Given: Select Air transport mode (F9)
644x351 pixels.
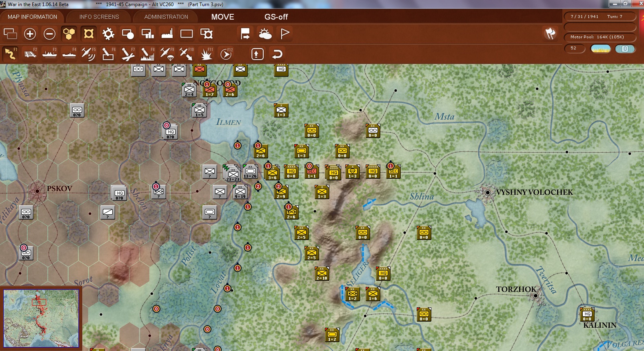Looking at the screenshot, I should [x=167, y=54].
